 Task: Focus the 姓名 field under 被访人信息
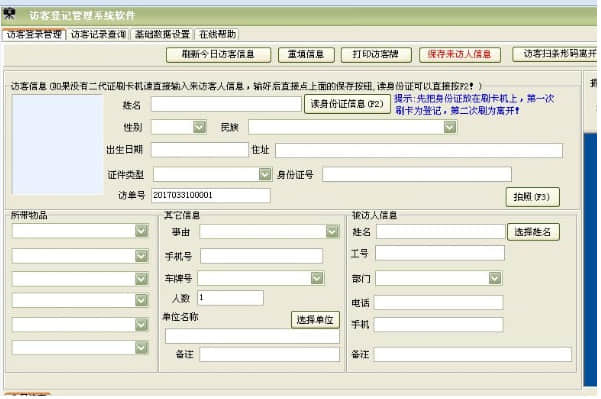coord(440,232)
